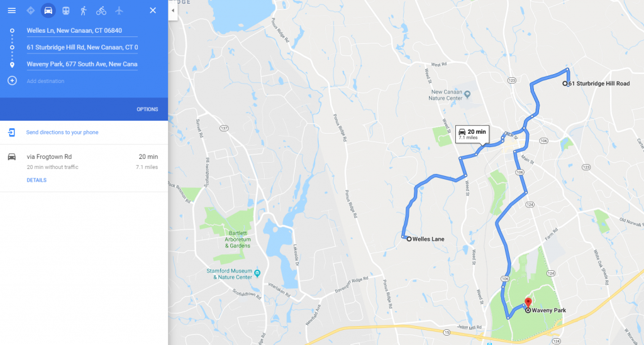Expand route DETAILS

point(36,180)
